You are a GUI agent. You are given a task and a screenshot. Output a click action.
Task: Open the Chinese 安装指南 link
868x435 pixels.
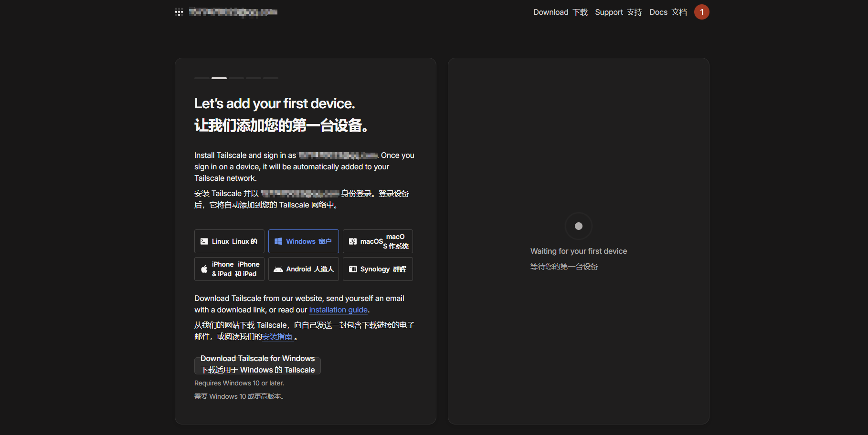pyautogui.click(x=277, y=337)
